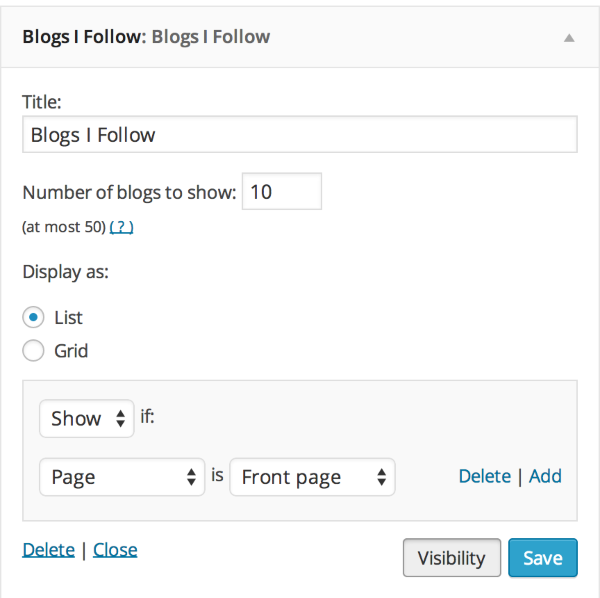
Task: Focus the number of blogs field
Action: click(282, 191)
